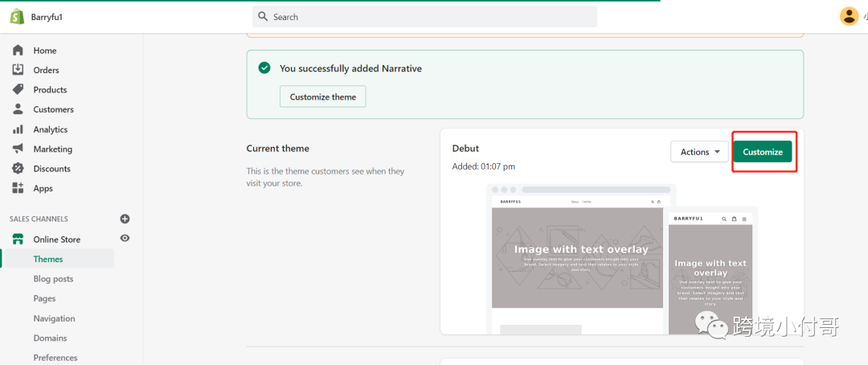This screenshot has width=868, height=365.
Task: Click the search magnifier icon
Action: pos(264,17)
